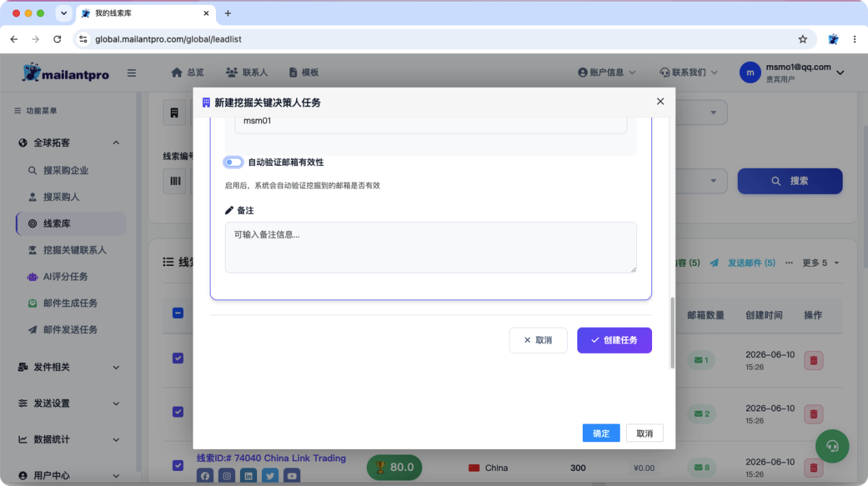This screenshot has height=486, width=868.
Task: Open Twitter icon for China Link Trading
Action: pos(270,476)
